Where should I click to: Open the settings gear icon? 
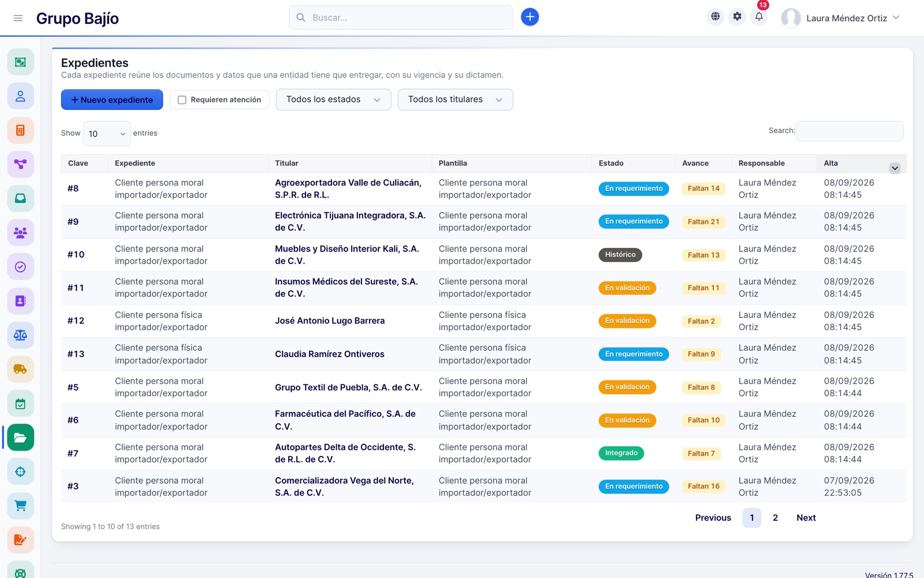(737, 17)
